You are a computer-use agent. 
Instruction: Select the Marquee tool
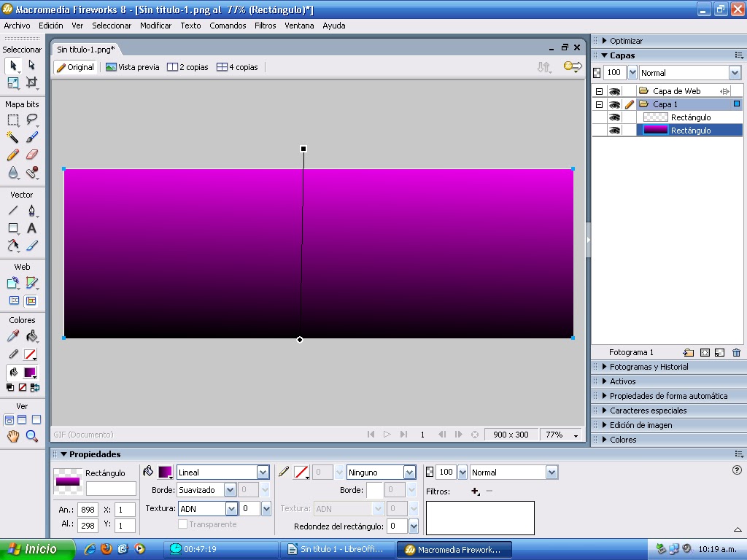13,120
